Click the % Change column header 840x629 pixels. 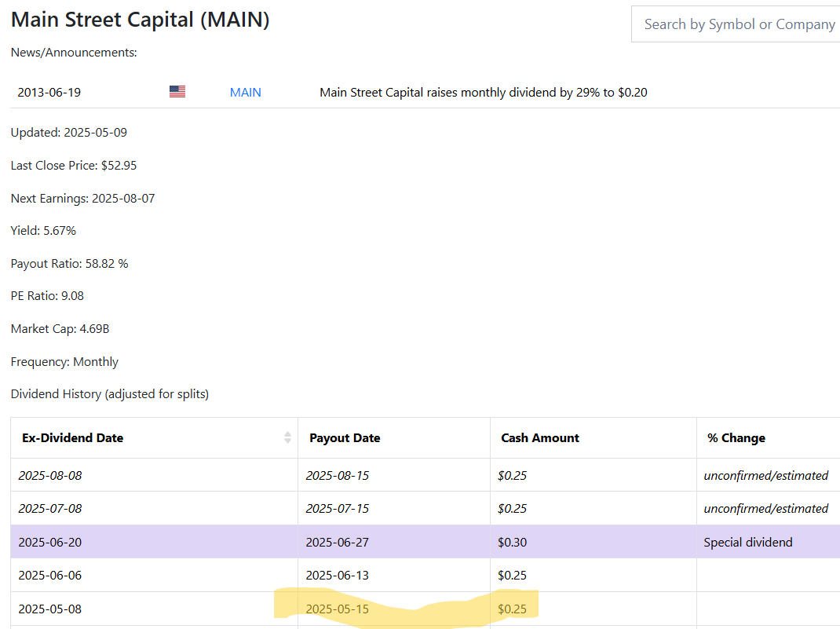pyautogui.click(x=769, y=437)
